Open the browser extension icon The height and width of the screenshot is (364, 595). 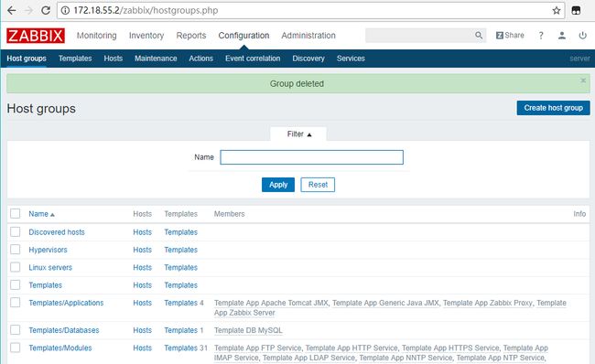click(x=576, y=10)
